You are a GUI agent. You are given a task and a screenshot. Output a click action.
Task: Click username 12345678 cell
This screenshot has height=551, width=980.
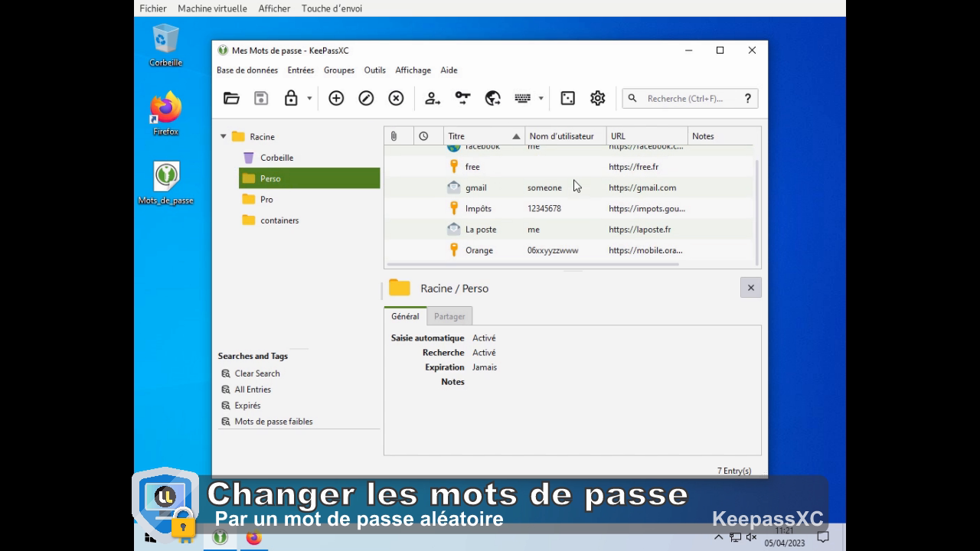(544, 208)
